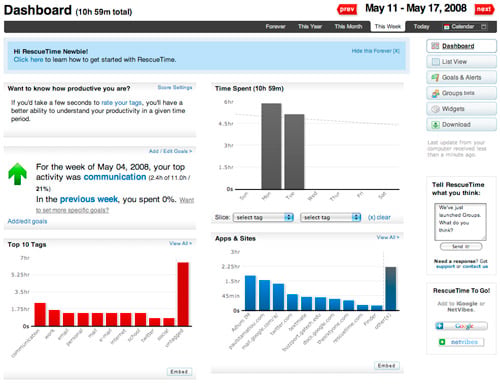The height and width of the screenshot is (385, 500).
Task: Switch to the This Month tab
Action: point(348,27)
